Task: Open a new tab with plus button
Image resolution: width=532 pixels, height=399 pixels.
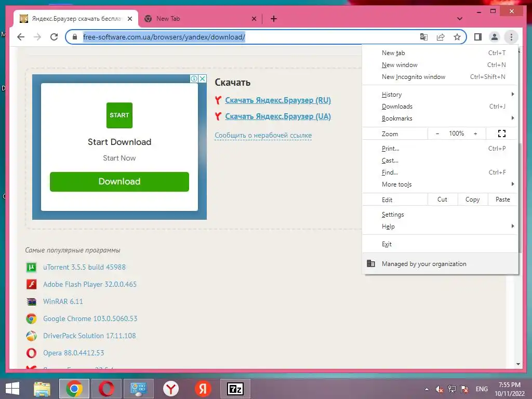Action: (274, 19)
